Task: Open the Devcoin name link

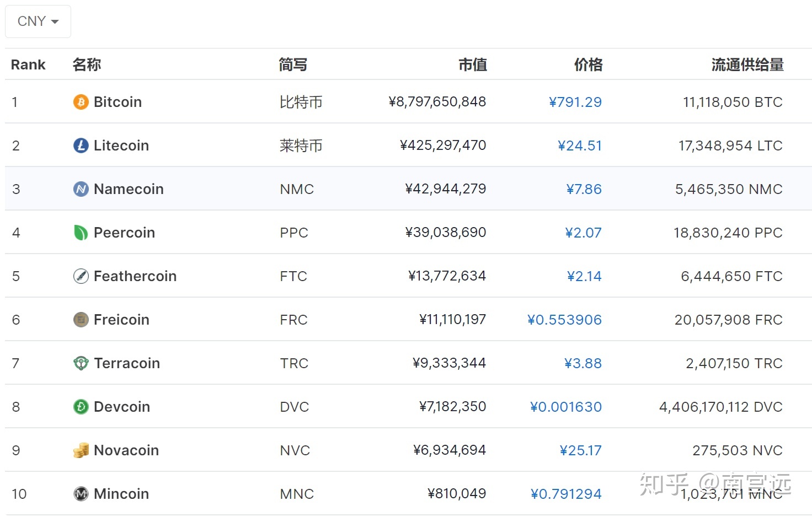Action: pyautogui.click(x=122, y=407)
